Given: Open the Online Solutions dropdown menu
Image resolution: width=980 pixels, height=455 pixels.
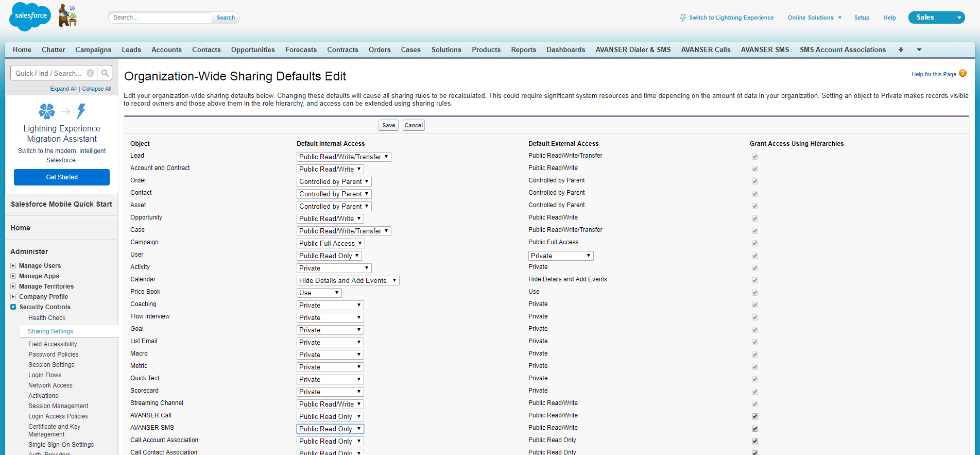Looking at the screenshot, I should click(x=815, y=18).
